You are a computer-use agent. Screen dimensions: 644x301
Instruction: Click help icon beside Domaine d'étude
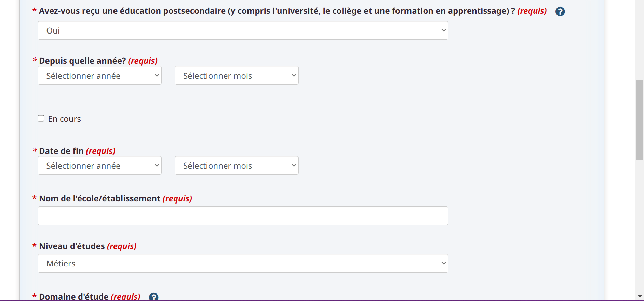coord(154,297)
